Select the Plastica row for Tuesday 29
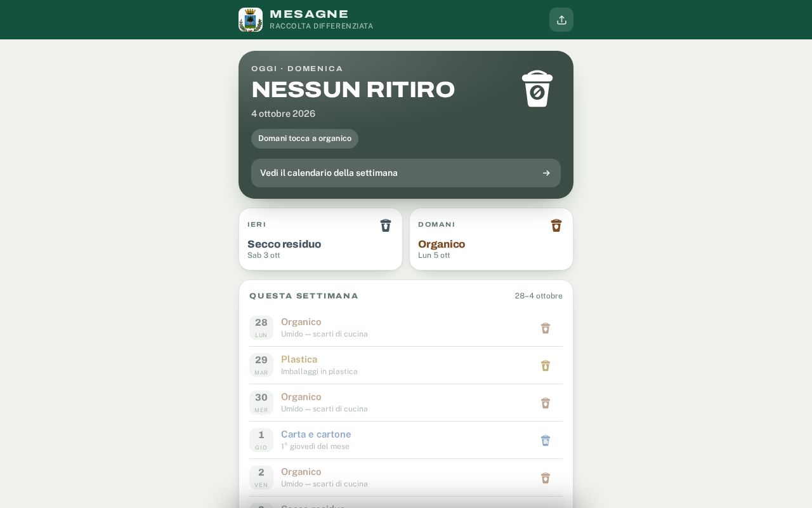This screenshot has width=812, height=508. [x=406, y=365]
